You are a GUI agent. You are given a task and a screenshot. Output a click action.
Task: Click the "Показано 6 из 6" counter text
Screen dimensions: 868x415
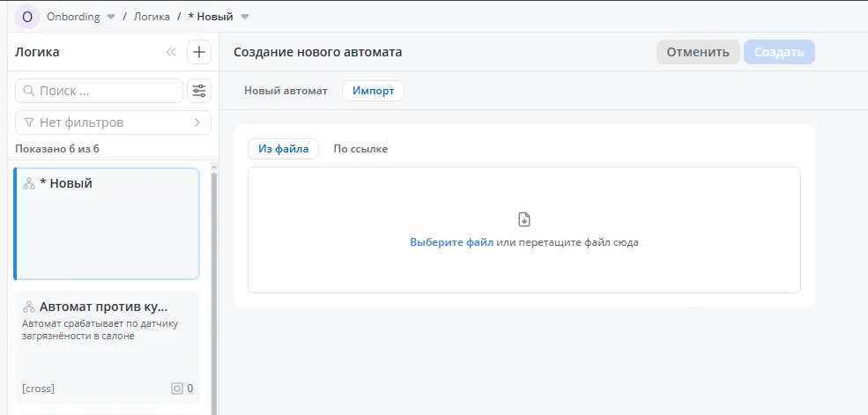click(x=57, y=149)
